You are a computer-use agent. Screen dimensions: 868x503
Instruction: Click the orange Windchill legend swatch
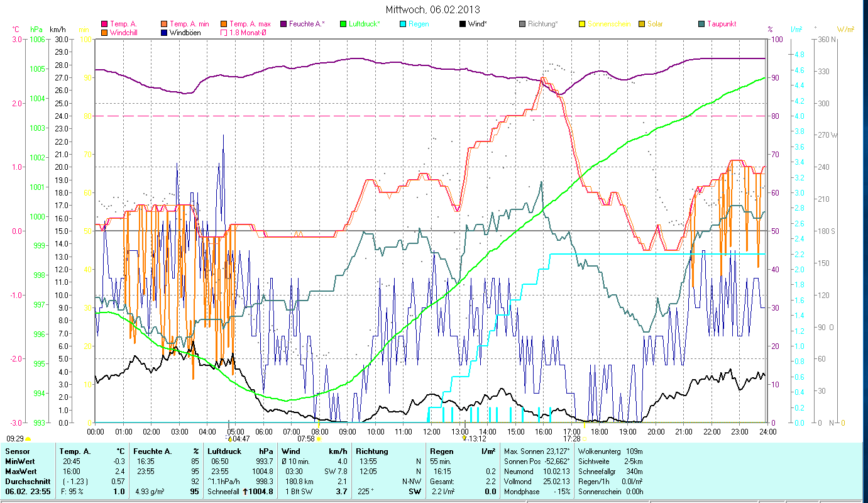click(104, 32)
